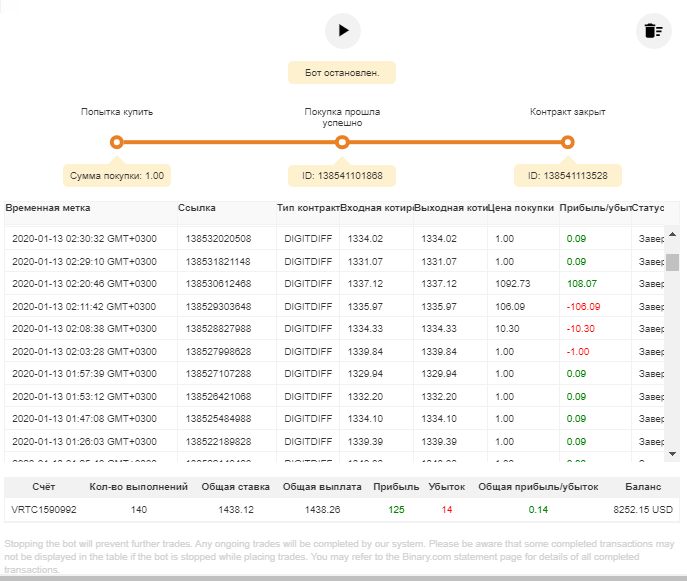Click the 'Прибыль/убыток' column header
Image resolution: width=687 pixels, height=581 pixels.
coord(595,208)
